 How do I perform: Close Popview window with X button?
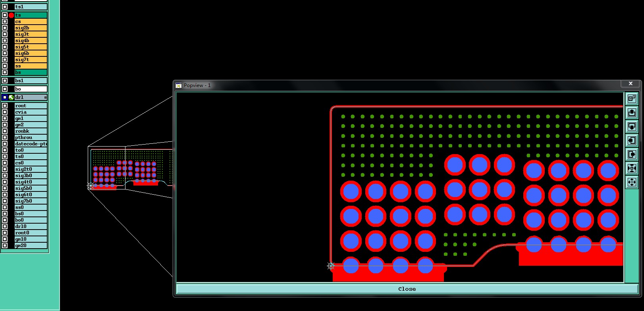(x=631, y=83)
